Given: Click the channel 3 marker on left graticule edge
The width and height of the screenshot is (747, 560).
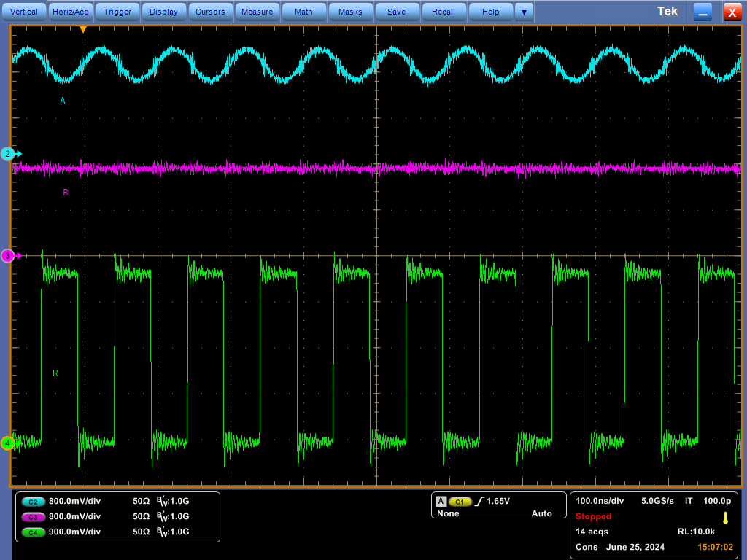Looking at the screenshot, I should 7,256.
